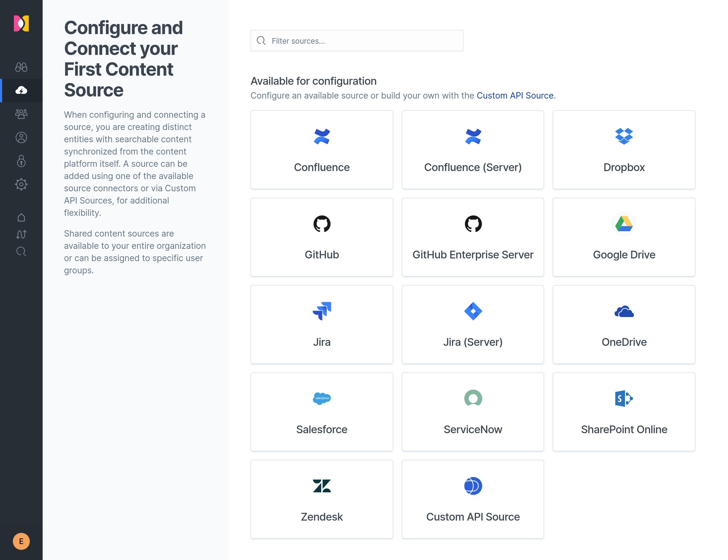Image resolution: width=728 pixels, height=560 pixels.
Task: Click the swap arrows sidebar icon
Action: (x=21, y=234)
